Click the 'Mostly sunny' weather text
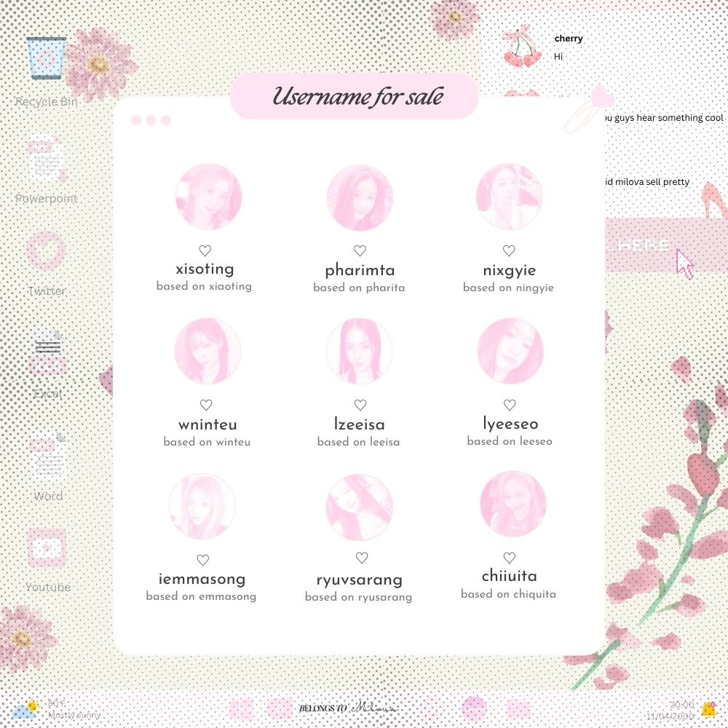 click(x=74, y=715)
